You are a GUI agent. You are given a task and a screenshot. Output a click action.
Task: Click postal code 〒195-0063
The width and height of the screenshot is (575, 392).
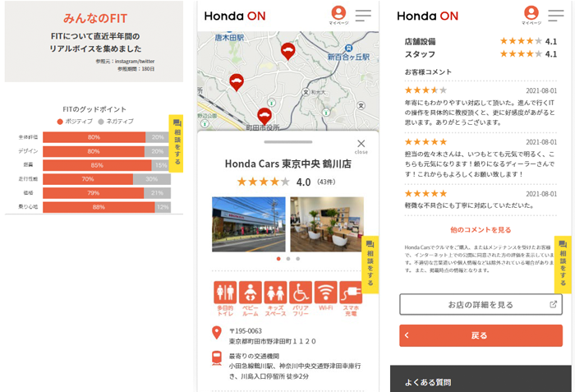[x=246, y=331]
